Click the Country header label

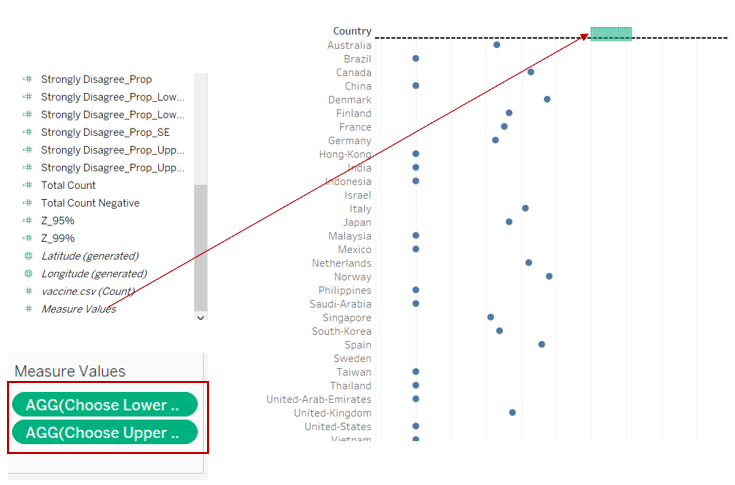pyautogui.click(x=352, y=31)
